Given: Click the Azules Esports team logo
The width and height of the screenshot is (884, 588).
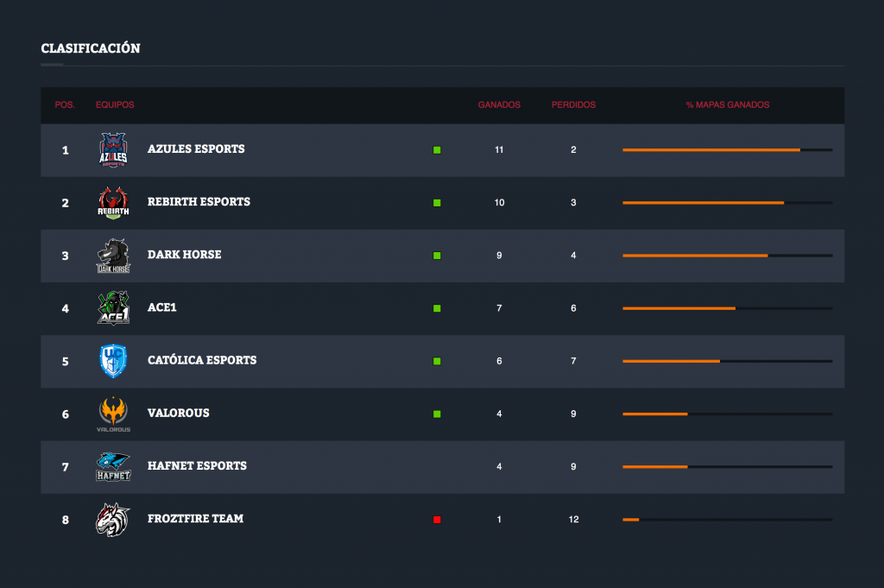Looking at the screenshot, I should click(113, 150).
